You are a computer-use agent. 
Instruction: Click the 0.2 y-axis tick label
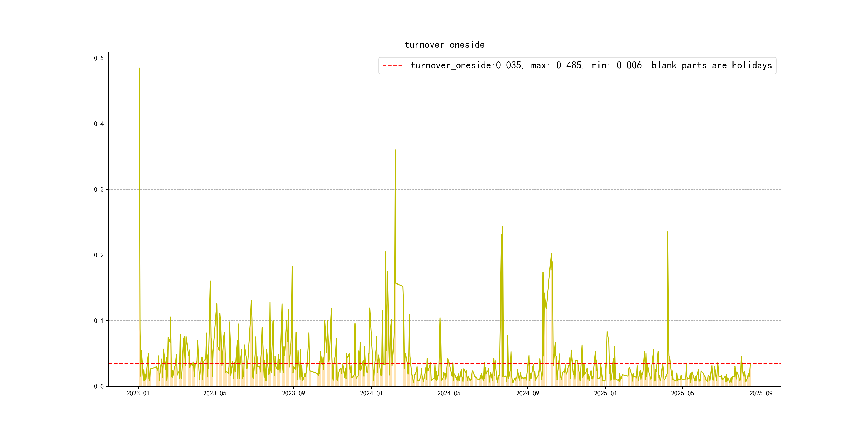[99, 255]
